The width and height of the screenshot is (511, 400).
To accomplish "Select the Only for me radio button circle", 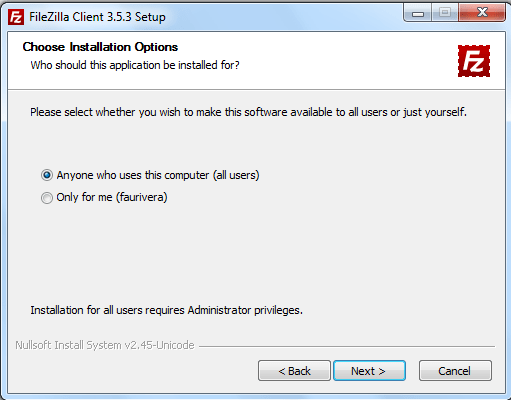I will coord(47,198).
